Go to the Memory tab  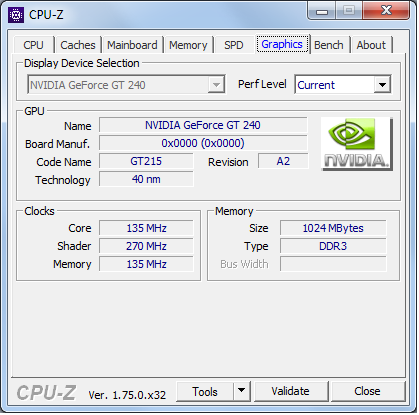(188, 45)
